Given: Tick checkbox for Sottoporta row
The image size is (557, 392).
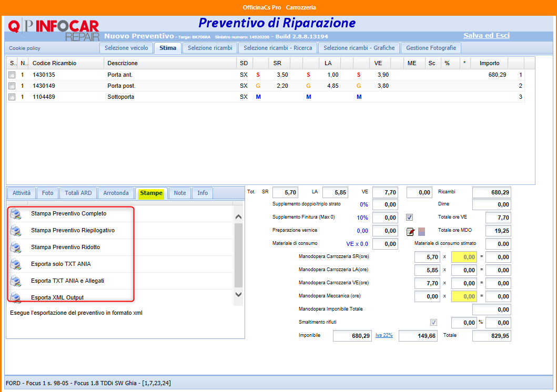Looking at the screenshot, I should (12, 97).
